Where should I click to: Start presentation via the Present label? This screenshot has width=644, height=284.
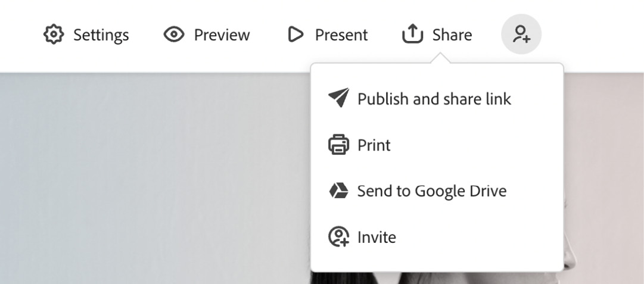(341, 35)
